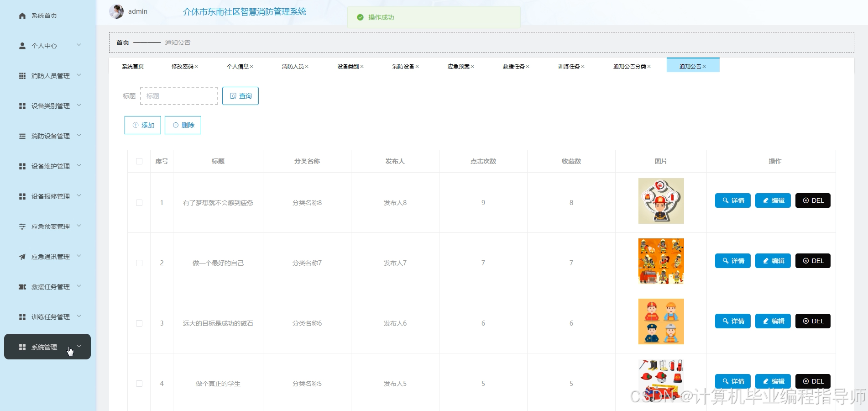The height and width of the screenshot is (411, 868).
Task: Click the icon beside 设备报修管理
Action: [22, 196]
